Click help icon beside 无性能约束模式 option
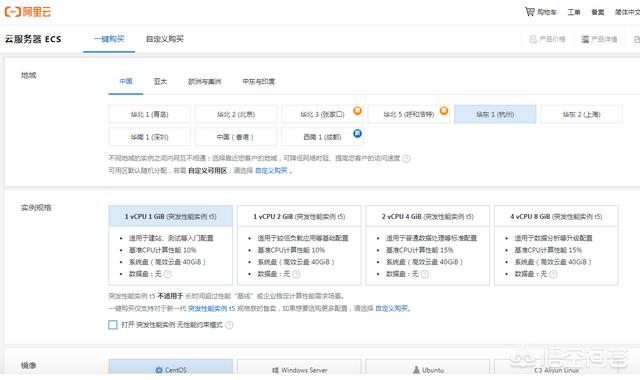Screen dimensions: 640x380 pos(229,325)
